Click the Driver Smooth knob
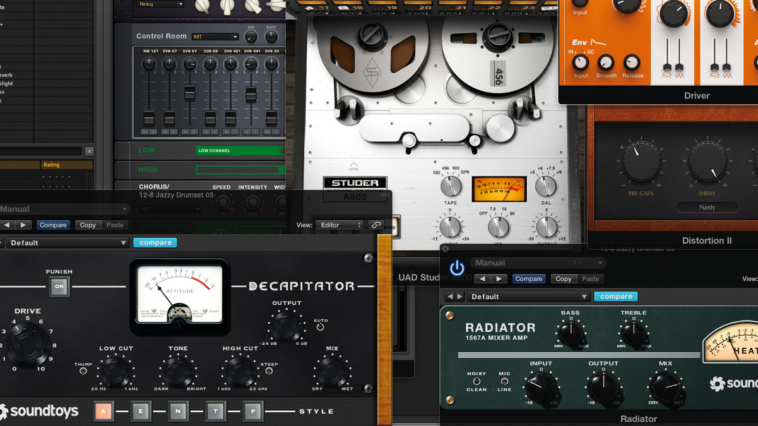Screen dimensions: 758x426 point(606,62)
